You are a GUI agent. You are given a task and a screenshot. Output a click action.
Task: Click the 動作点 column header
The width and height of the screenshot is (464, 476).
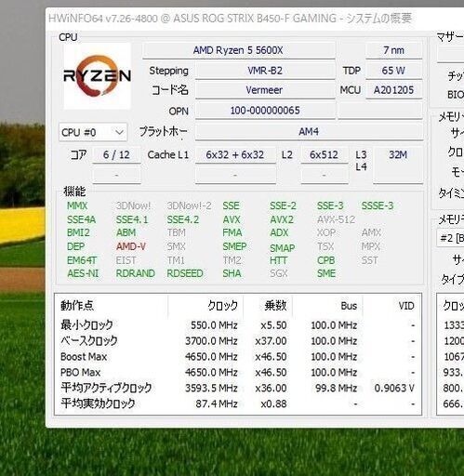coord(77,306)
